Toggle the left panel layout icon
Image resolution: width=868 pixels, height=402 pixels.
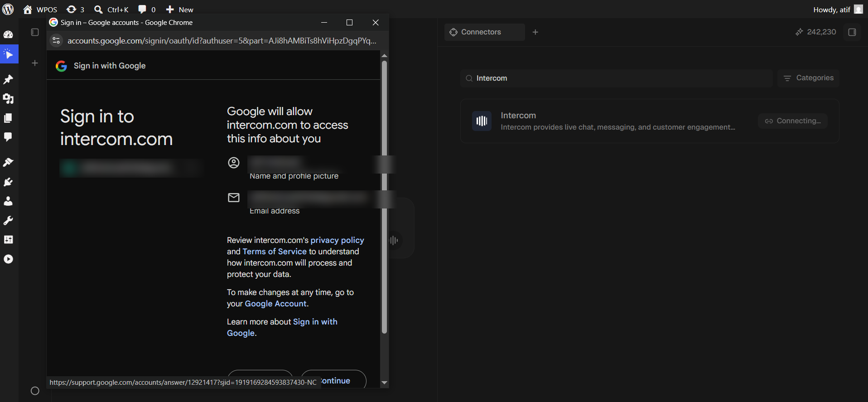[x=35, y=32]
